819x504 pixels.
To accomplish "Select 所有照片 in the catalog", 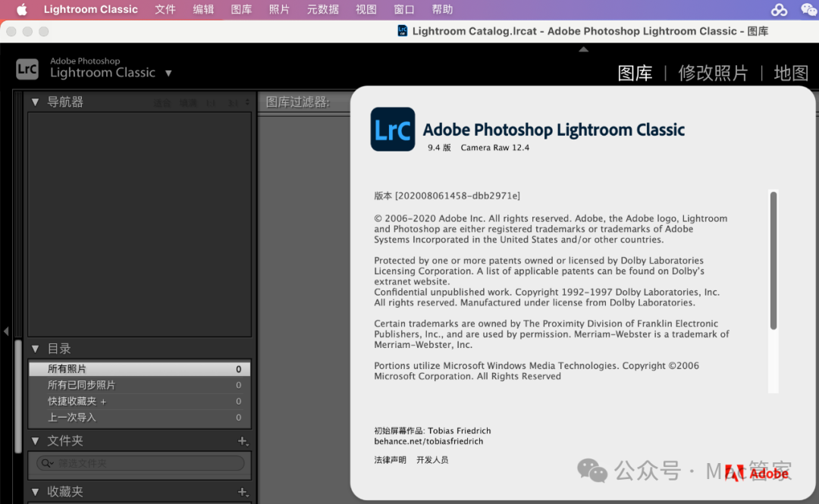I will coord(140,369).
